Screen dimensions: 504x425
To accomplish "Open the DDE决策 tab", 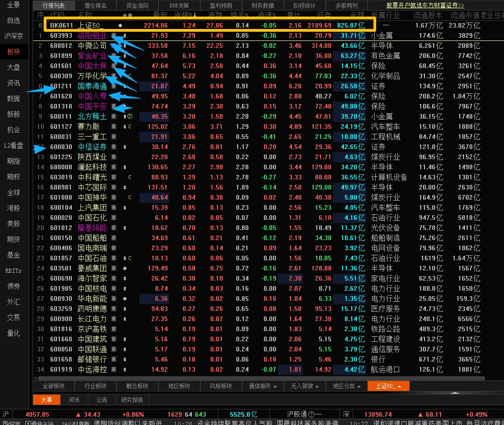I will click(179, 6).
